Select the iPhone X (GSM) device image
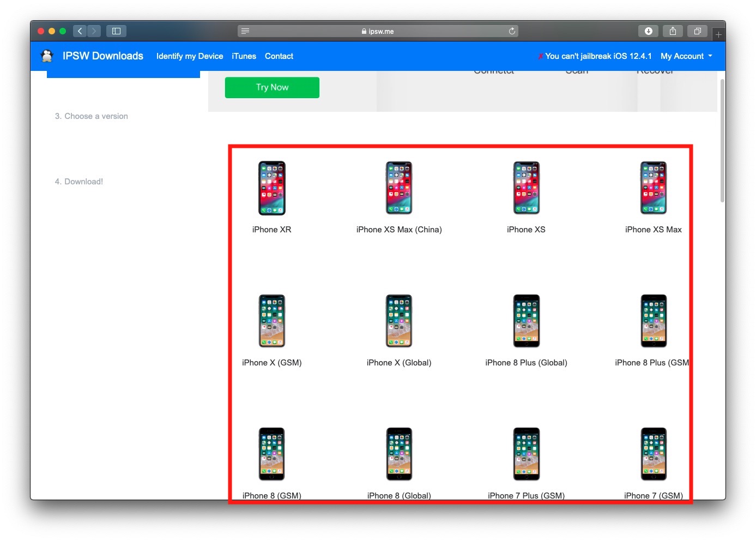The height and width of the screenshot is (540, 756). 272,321
